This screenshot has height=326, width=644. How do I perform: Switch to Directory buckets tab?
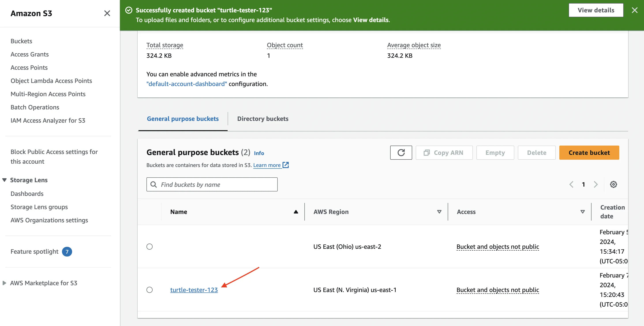point(262,119)
